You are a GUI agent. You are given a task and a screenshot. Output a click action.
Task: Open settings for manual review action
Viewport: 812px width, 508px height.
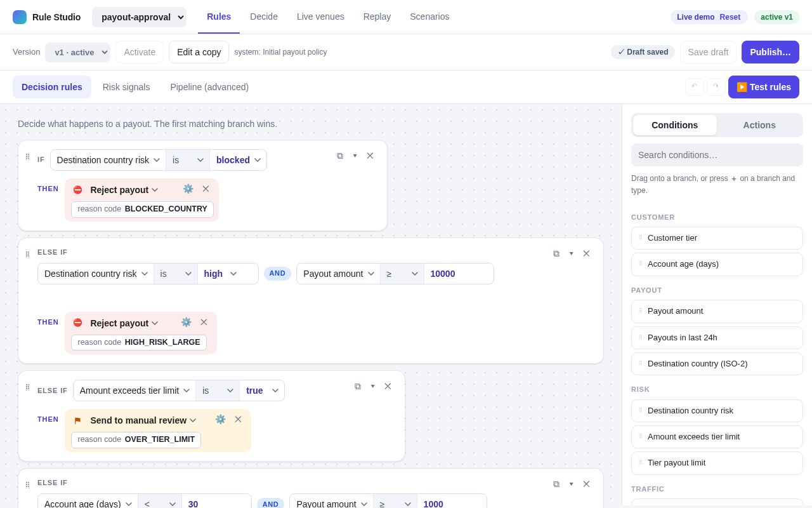[220, 419]
